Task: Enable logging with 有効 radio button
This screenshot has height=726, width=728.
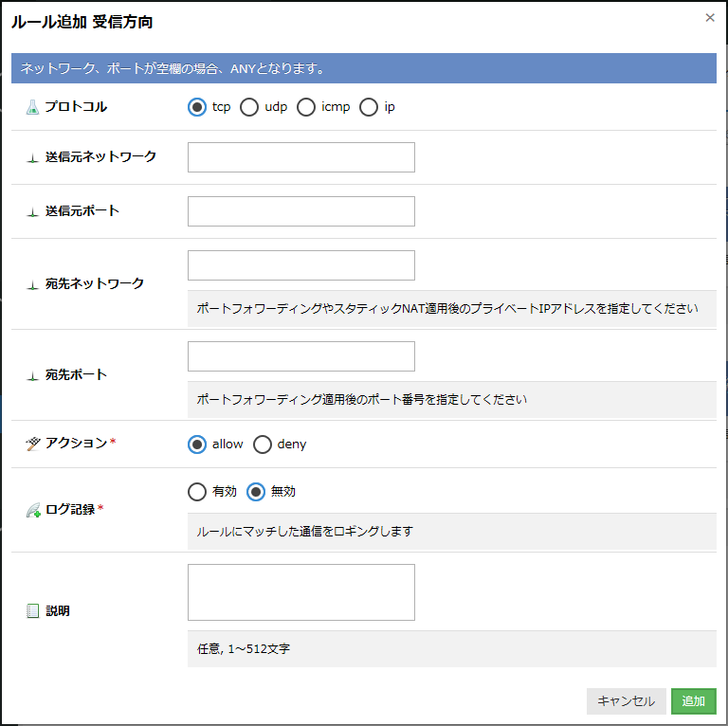Action: pos(197,491)
